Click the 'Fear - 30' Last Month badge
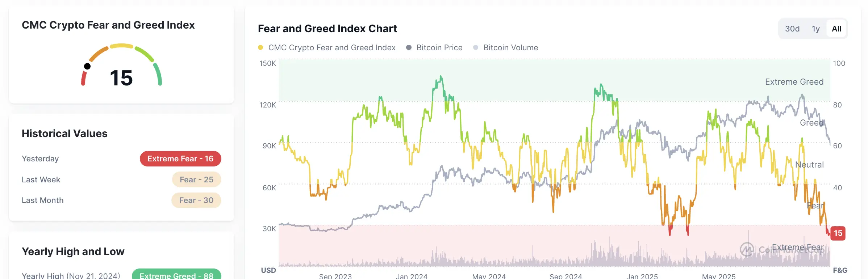This screenshot has width=868, height=279. (196, 200)
